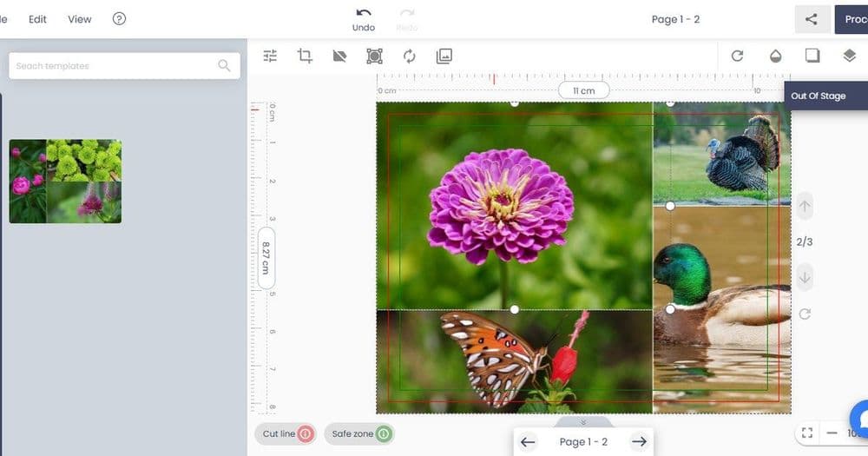Image resolution: width=868 pixels, height=456 pixels.
Task: Click the help question mark icon
Action: click(x=119, y=19)
